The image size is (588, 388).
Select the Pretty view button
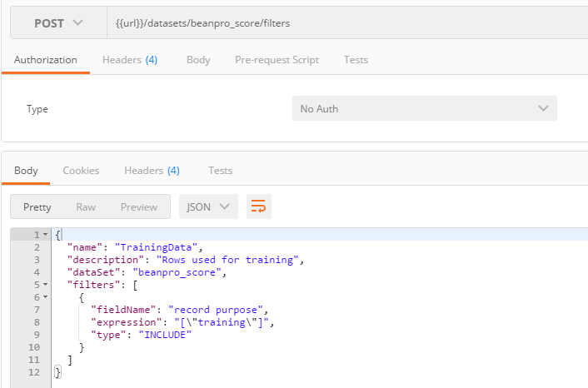coord(37,207)
